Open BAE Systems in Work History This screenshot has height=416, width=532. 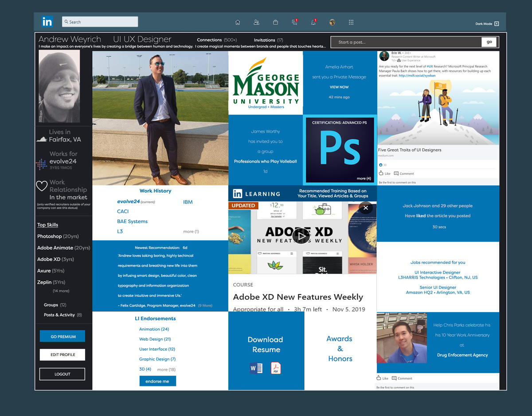pos(132,221)
